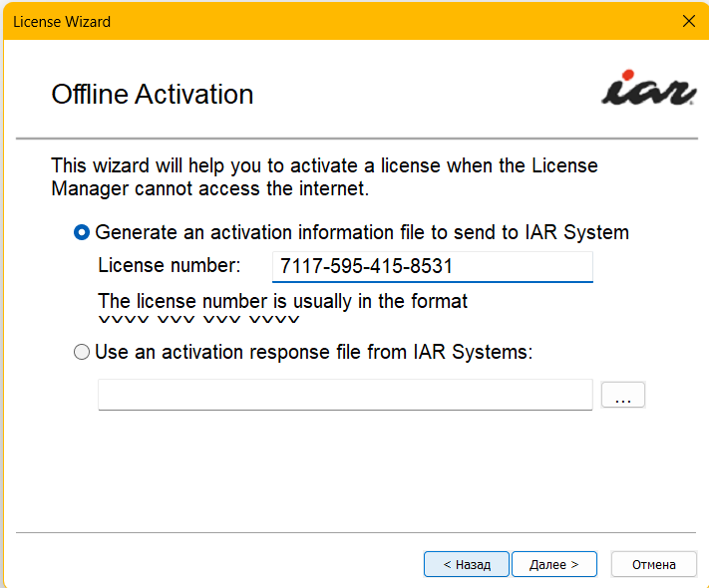Open file browser with the ... button
Screen dimensions: 709x588
pyautogui.click(x=622, y=395)
